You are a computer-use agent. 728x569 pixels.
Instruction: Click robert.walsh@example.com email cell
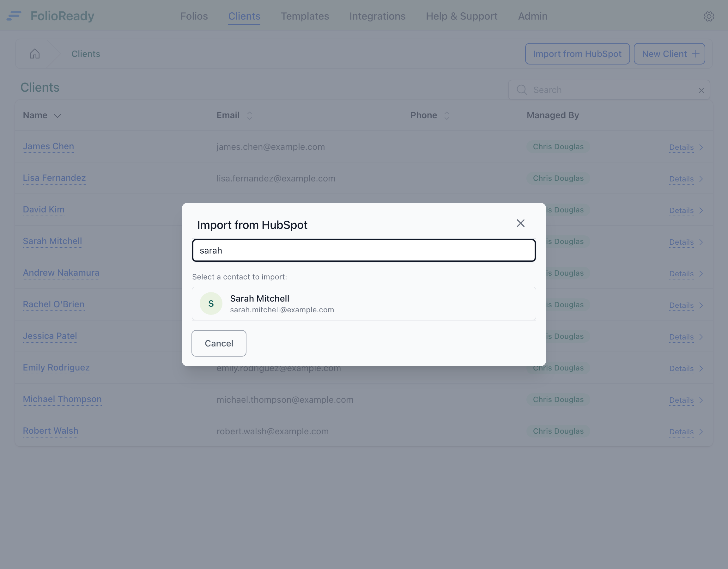(x=272, y=431)
